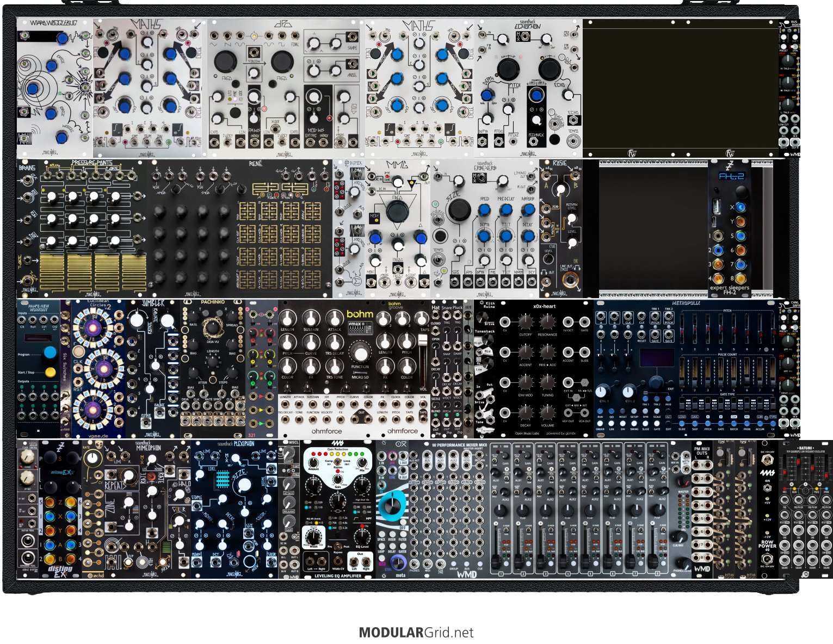833x644 pixels.
Task: Select the MMG filter module
Action: (398, 228)
